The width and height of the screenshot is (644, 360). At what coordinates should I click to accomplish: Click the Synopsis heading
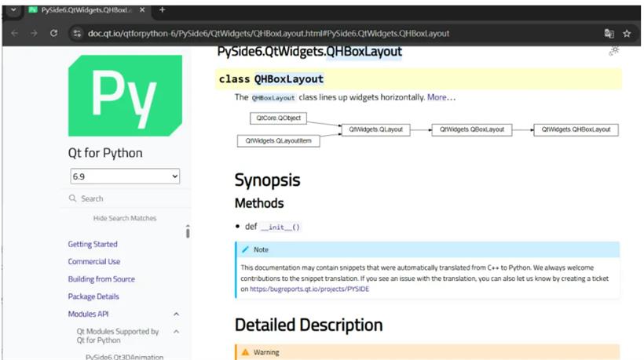[x=267, y=180]
